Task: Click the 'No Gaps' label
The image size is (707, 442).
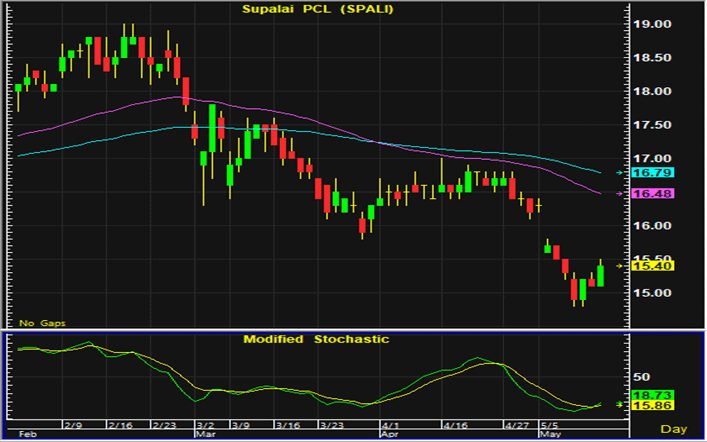Action: 42,323
